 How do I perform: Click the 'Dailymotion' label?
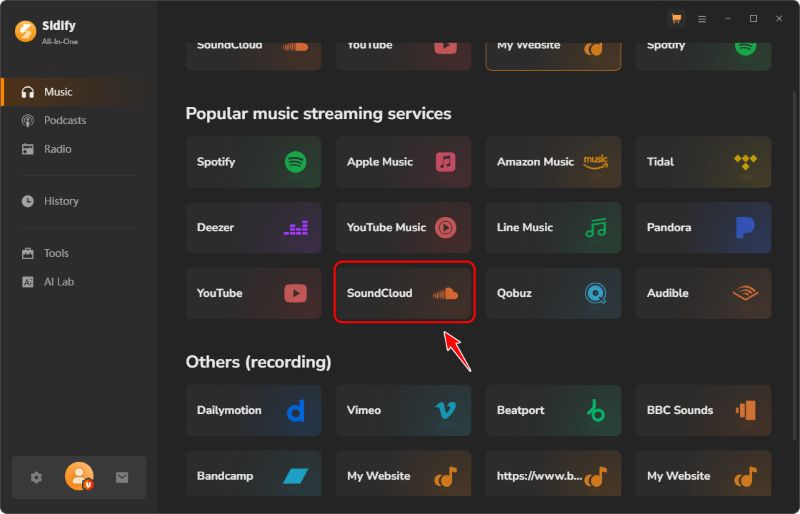(229, 410)
